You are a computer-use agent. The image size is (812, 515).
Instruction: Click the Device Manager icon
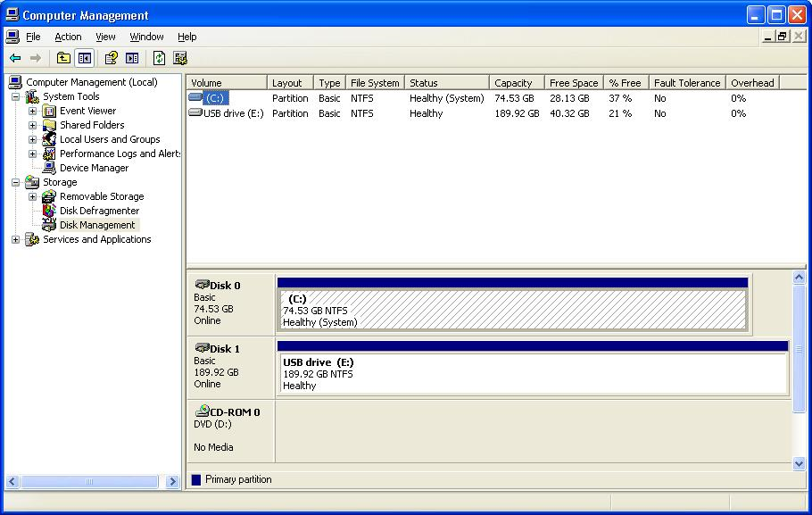tap(49, 168)
